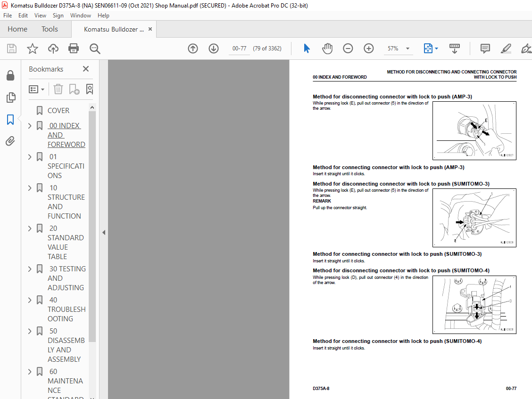Expand the 10 STRUCTURE AND FUNCTION bookmark
The width and height of the screenshot is (532, 399).
(30, 188)
